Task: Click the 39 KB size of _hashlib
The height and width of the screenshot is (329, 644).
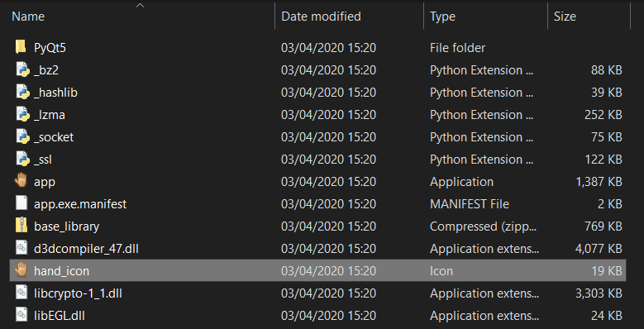Action: [607, 93]
